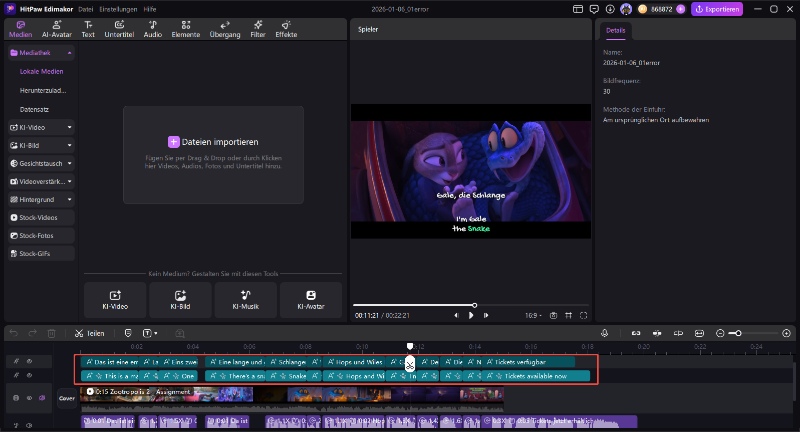Click the Exportieren button

pyautogui.click(x=718, y=9)
